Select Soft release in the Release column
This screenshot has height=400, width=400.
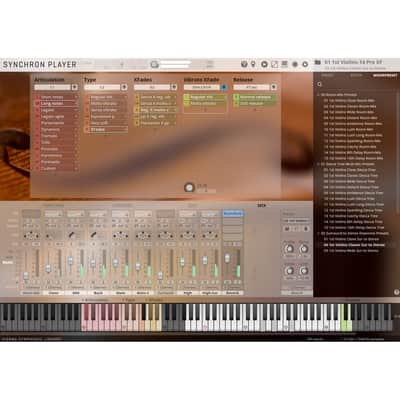click(255, 104)
